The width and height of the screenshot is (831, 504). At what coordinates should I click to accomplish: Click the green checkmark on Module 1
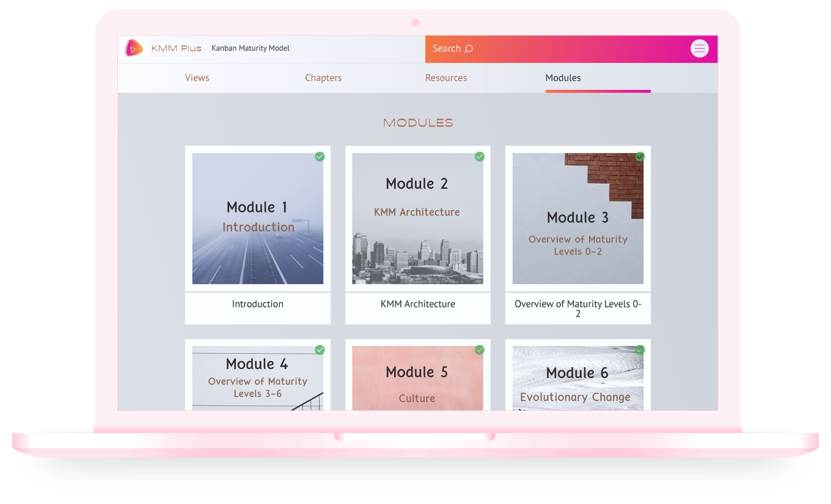pyautogui.click(x=320, y=156)
